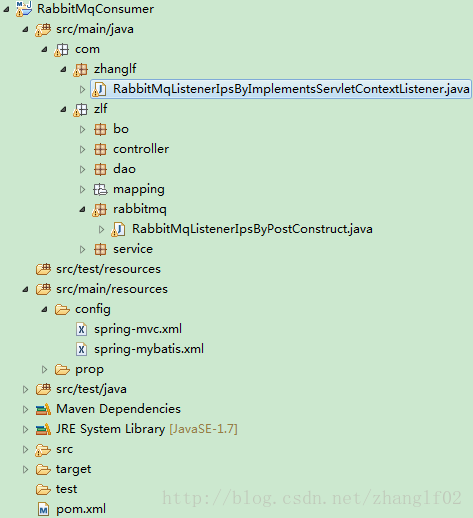The width and height of the screenshot is (473, 518).
Task: Select the JRE System Library label
Action: (110, 429)
